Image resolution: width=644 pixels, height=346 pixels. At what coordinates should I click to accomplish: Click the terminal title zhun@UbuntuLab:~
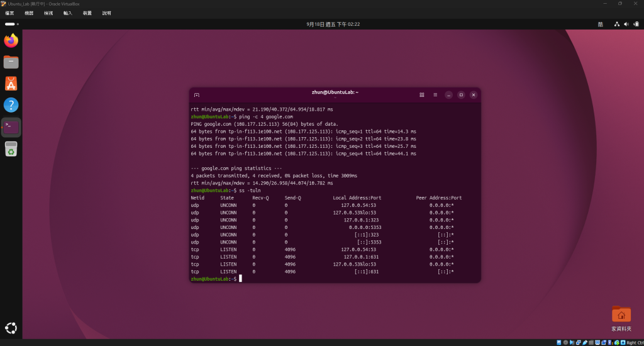tap(335, 92)
